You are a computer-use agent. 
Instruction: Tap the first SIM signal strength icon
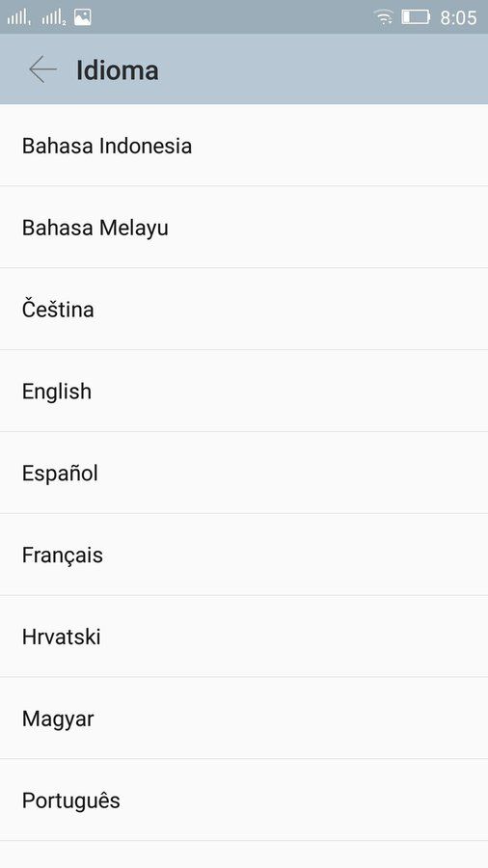[19, 17]
